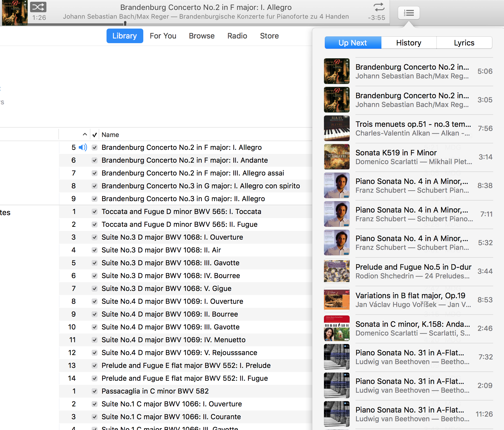Uncheck Passacaglia in C minor BWV 582
Viewport: 504px width, 430px height.
click(95, 391)
